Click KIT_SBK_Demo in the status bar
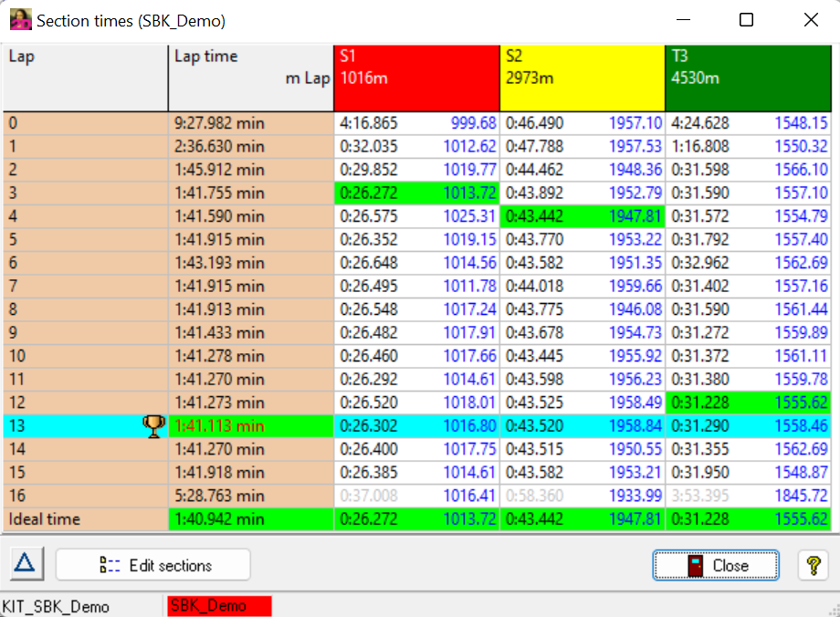Image resolution: width=840 pixels, height=617 pixels. point(57,607)
